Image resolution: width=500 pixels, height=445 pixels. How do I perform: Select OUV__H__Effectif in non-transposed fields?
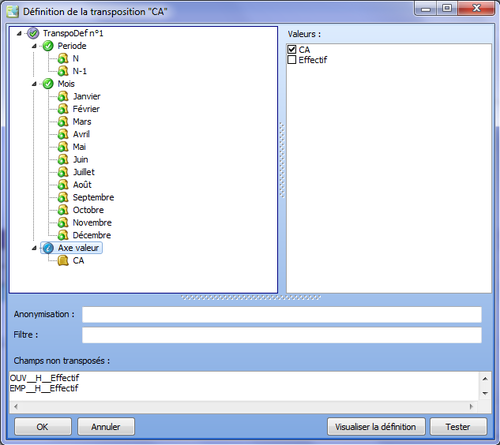point(44,378)
